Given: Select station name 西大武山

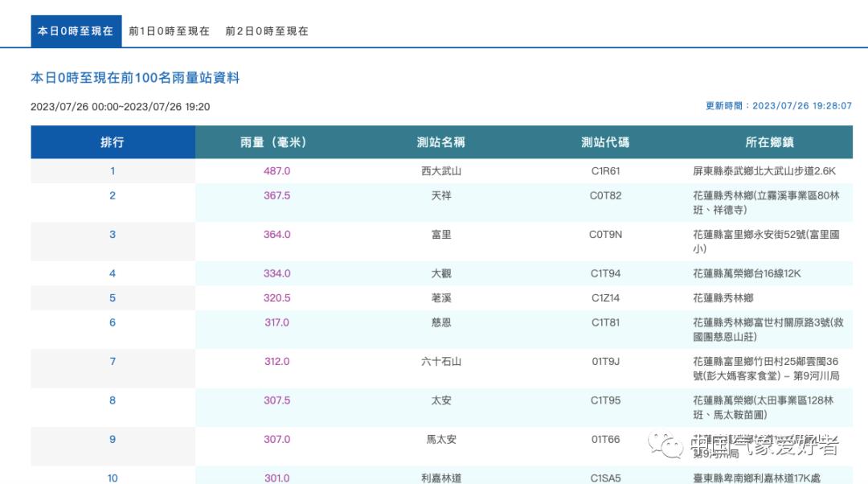Looking at the screenshot, I should pyautogui.click(x=440, y=171).
